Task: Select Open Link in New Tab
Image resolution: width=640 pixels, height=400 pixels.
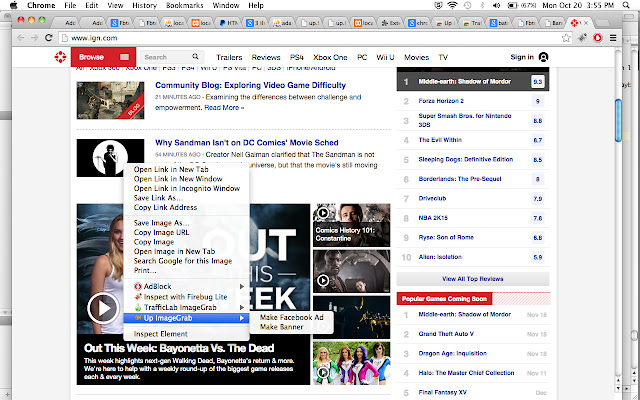Action: coord(171,169)
